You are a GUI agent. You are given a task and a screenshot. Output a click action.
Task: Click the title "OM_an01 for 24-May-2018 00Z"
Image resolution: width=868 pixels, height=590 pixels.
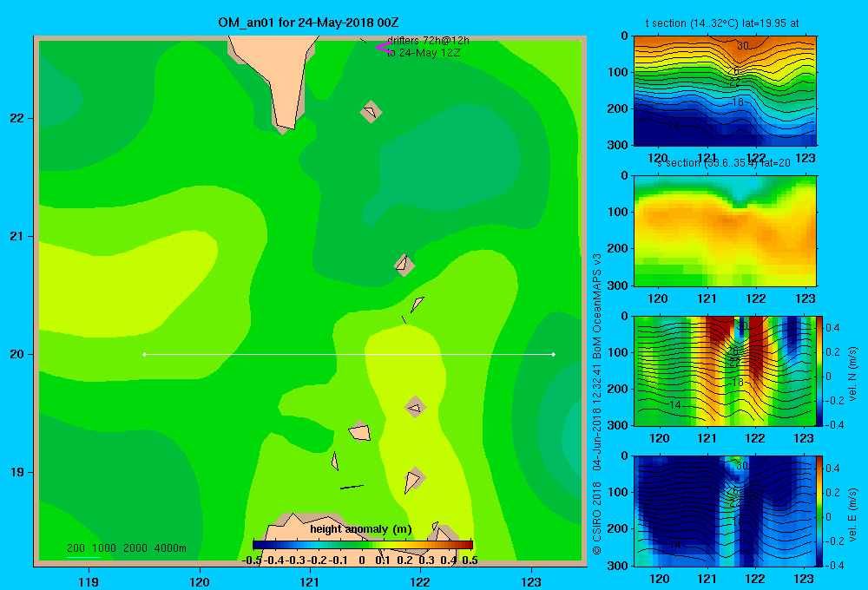[308, 23]
